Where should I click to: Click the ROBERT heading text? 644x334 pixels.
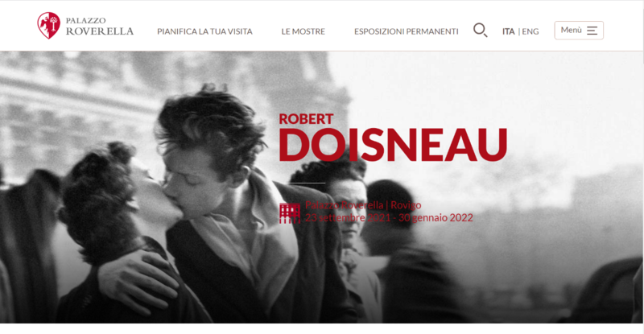pos(306,119)
